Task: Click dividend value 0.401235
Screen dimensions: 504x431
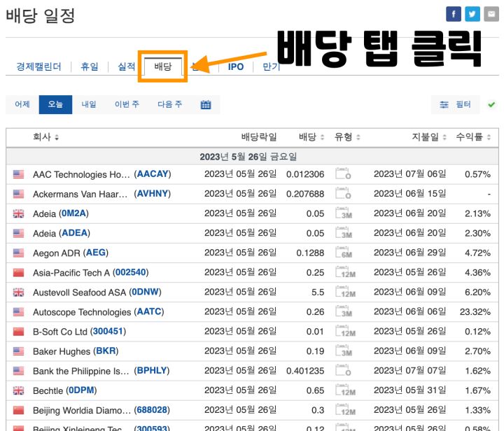Action: (305, 371)
